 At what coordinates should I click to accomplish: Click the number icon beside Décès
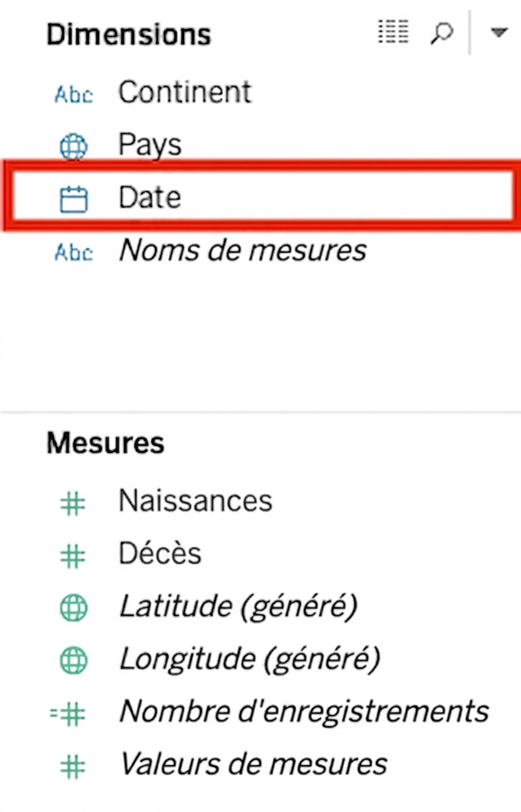coord(73,556)
